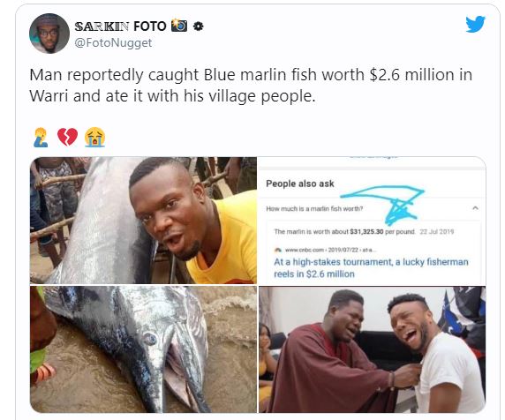
Task: Click the 'How much is a marlin fish worth?' question
Action: coord(314,208)
